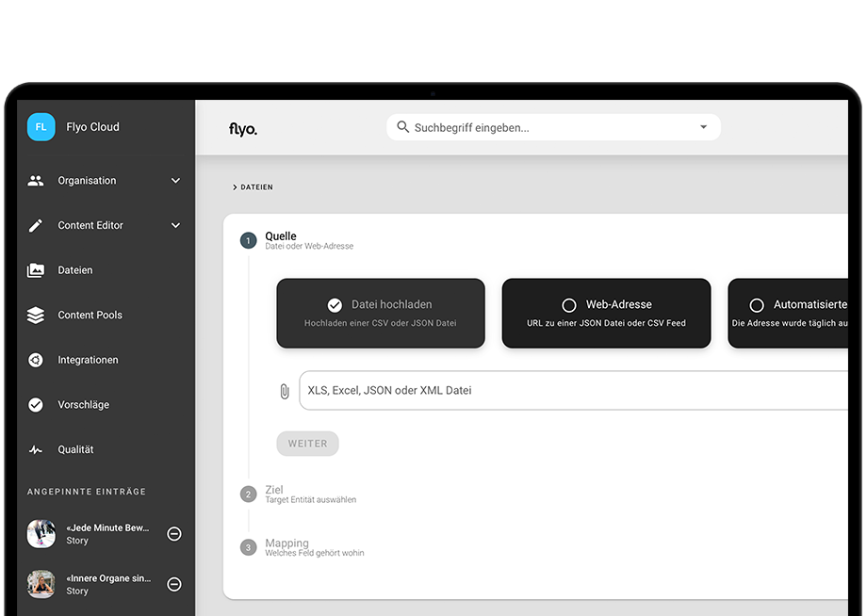Click the FL account avatar

(41, 127)
